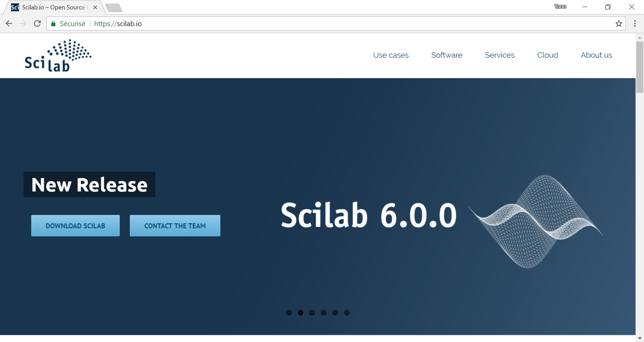Viewport: 644px width, 342px height.
Task: Open the Software menu
Action: [x=447, y=55]
